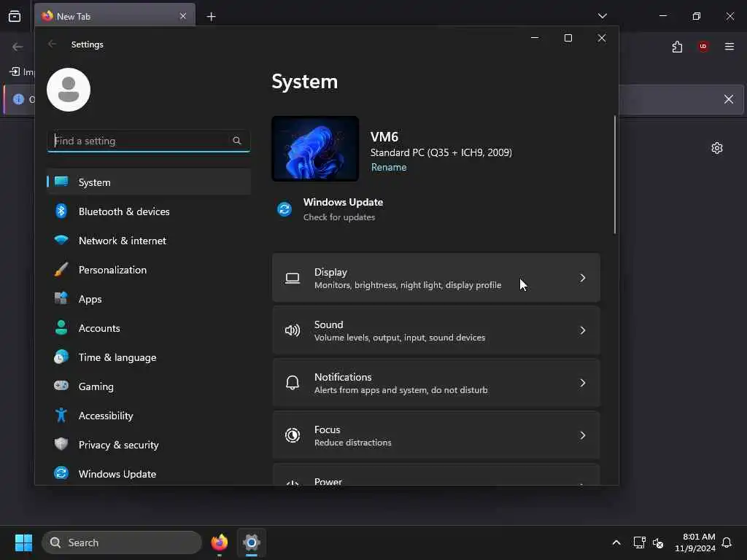Viewport: 747px width, 560px height.
Task: Open Windows Update from the sidebar
Action: [149, 474]
